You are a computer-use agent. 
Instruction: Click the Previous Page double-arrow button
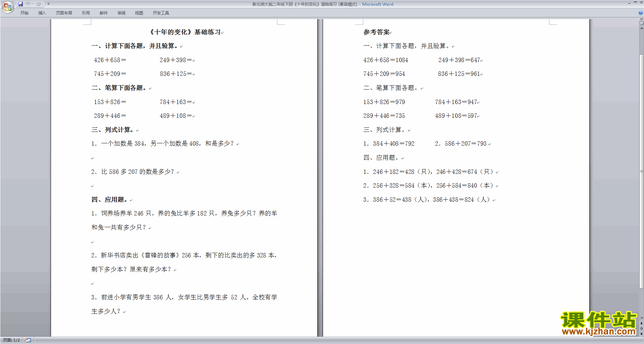[x=641, y=323]
